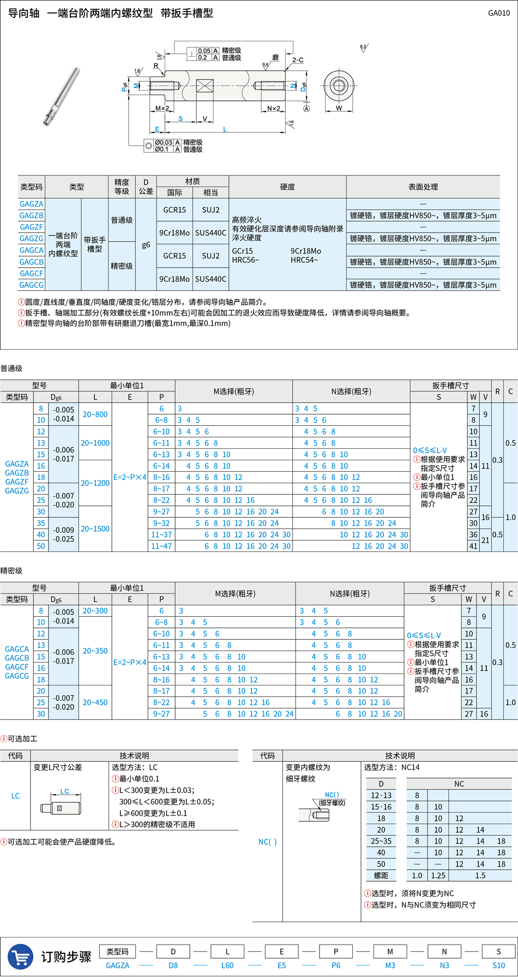The image size is (518, 980).
Task: Click the P box in the ordering steps
Action: [336, 952]
